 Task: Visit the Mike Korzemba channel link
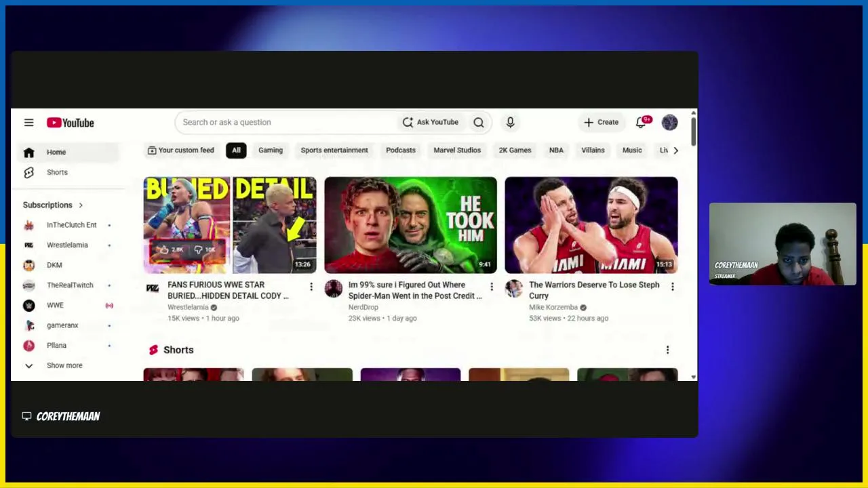coord(553,307)
